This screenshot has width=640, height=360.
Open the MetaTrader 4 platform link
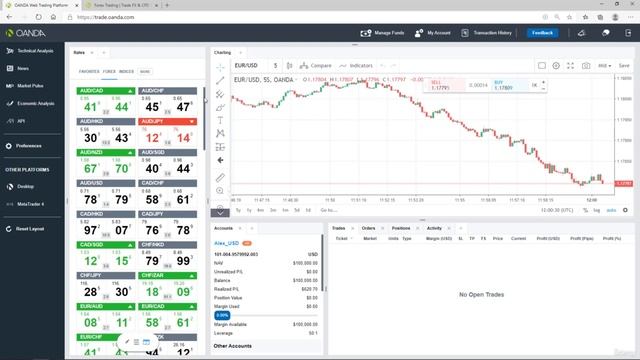(x=25, y=204)
